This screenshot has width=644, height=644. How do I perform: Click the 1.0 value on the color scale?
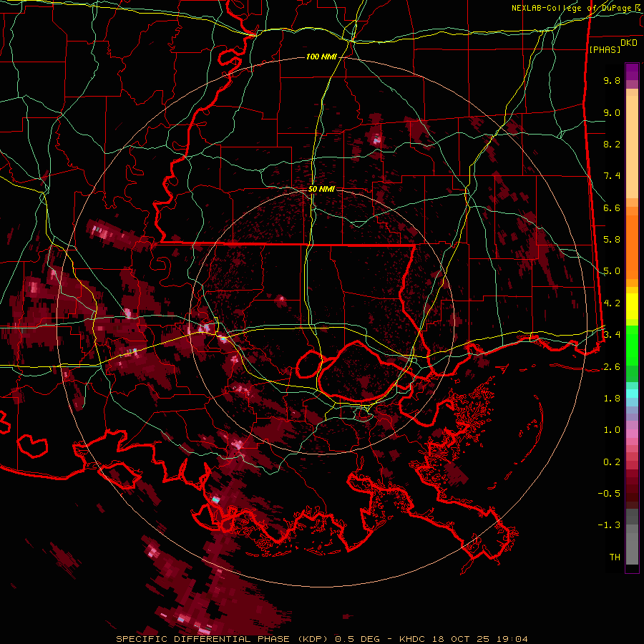tap(612, 430)
